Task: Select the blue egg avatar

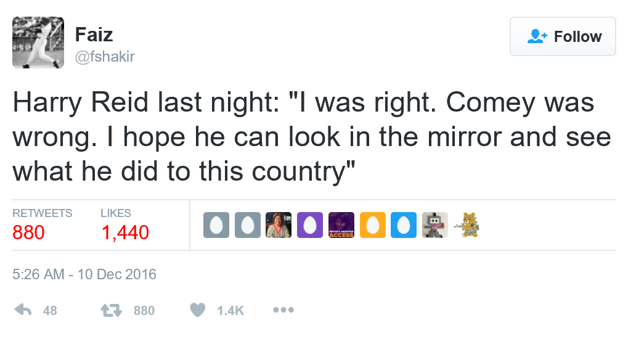Action: coord(404,225)
